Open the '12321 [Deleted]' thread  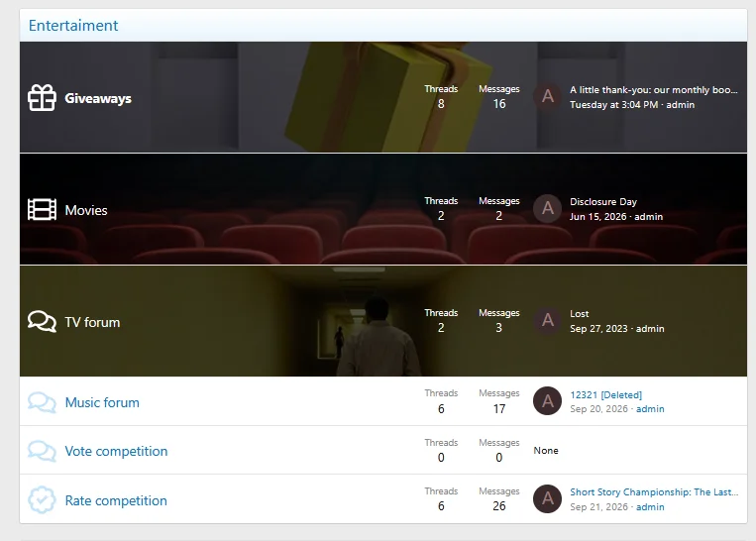pyautogui.click(x=605, y=395)
